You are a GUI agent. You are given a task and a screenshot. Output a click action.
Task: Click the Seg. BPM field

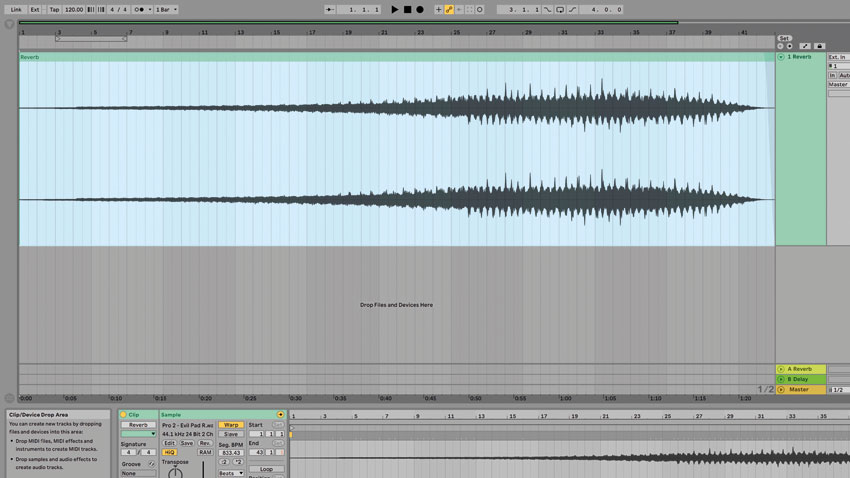click(x=231, y=452)
